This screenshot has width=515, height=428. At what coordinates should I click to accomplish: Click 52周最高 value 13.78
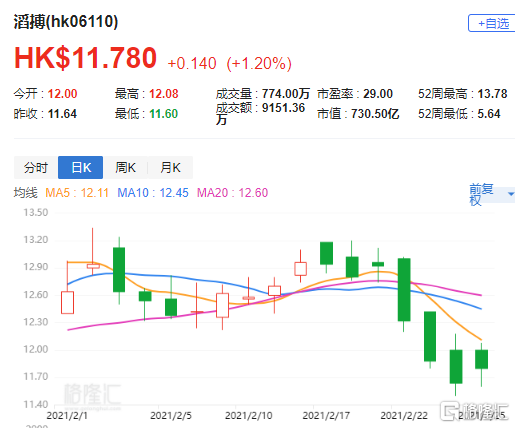pyautogui.click(x=492, y=94)
